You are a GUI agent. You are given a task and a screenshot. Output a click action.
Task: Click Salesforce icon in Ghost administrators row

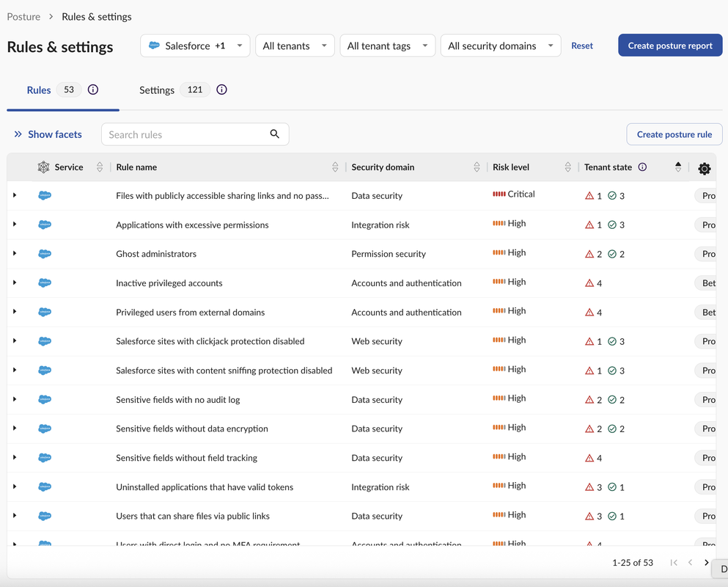pyautogui.click(x=45, y=254)
